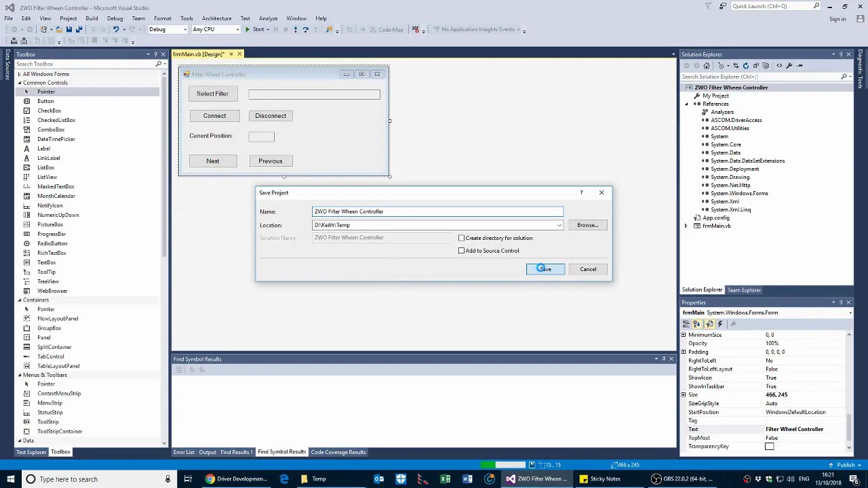Switch to the Test Explorer tab
This screenshot has height=488, width=868.
coord(31,452)
